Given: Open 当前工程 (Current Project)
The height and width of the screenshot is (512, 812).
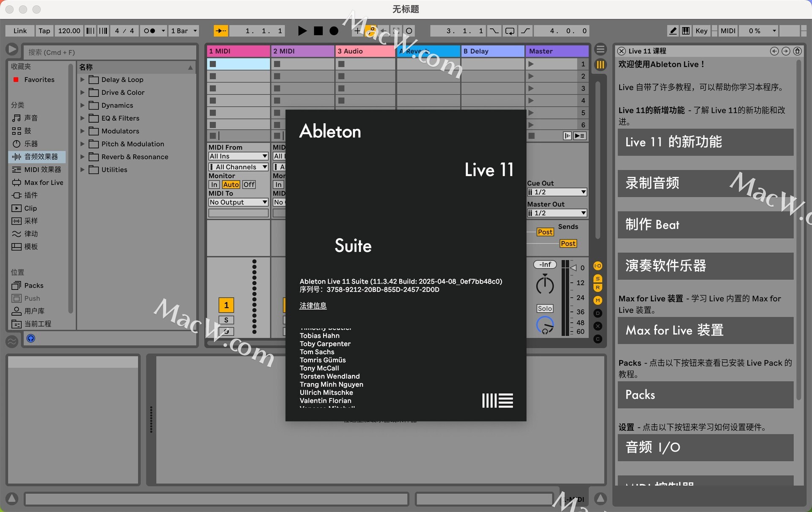Looking at the screenshot, I should point(38,324).
